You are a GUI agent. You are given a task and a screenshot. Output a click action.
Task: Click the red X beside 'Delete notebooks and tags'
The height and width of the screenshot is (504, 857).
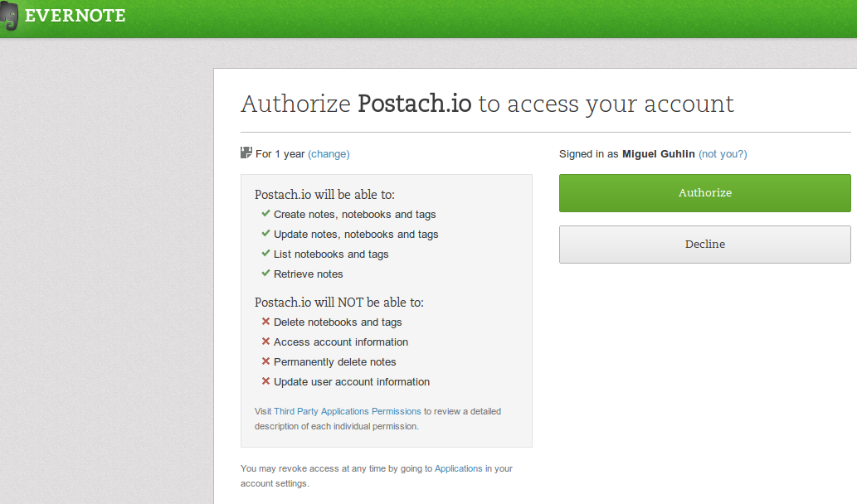[x=265, y=321]
